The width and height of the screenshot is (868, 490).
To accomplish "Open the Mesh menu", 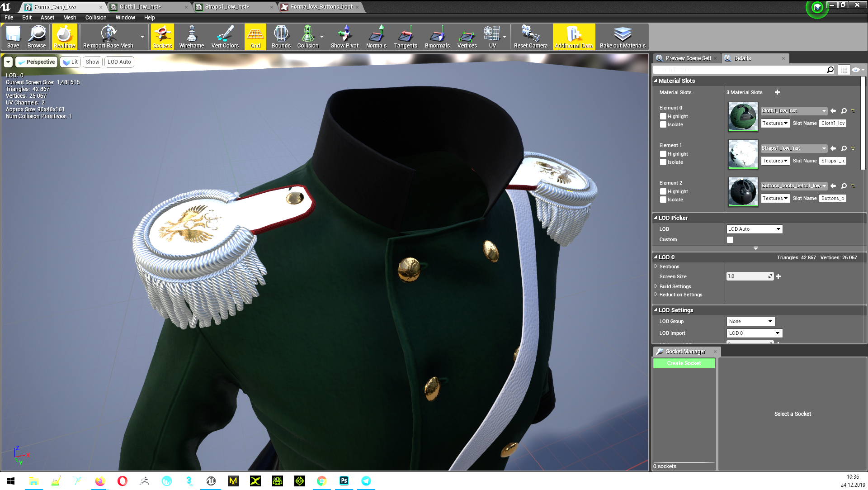I will [x=70, y=17].
